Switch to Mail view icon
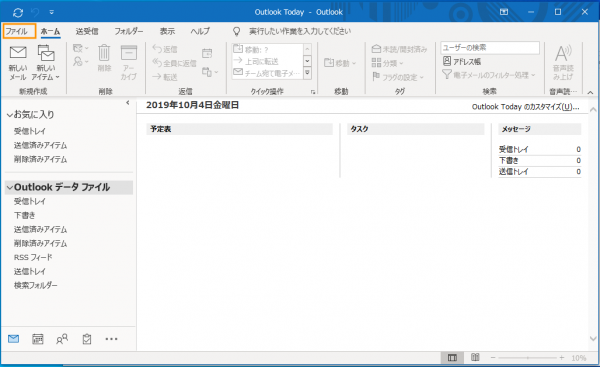600x367 pixels. click(13, 339)
